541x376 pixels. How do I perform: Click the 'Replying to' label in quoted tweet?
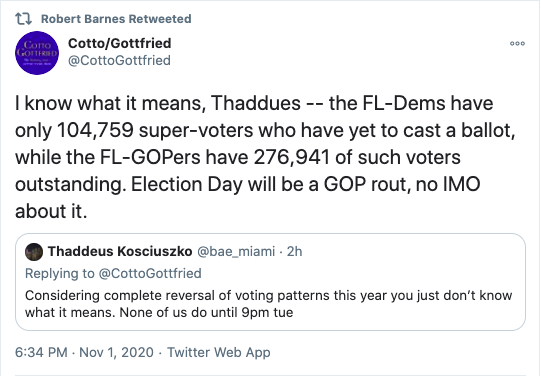pyautogui.click(x=59, y=273)
